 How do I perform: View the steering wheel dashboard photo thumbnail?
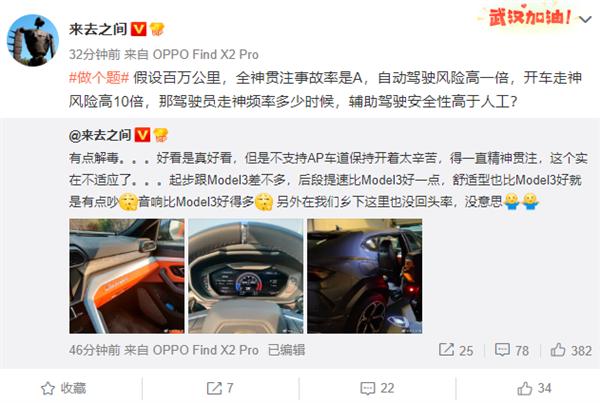pyautogui.click(x=246, y=276)
